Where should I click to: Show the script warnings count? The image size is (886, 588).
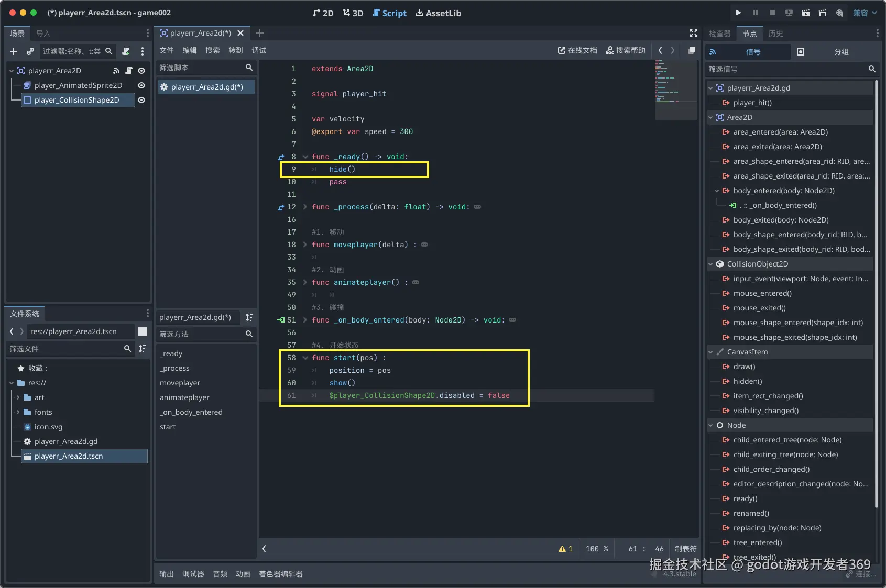[566, 549]
